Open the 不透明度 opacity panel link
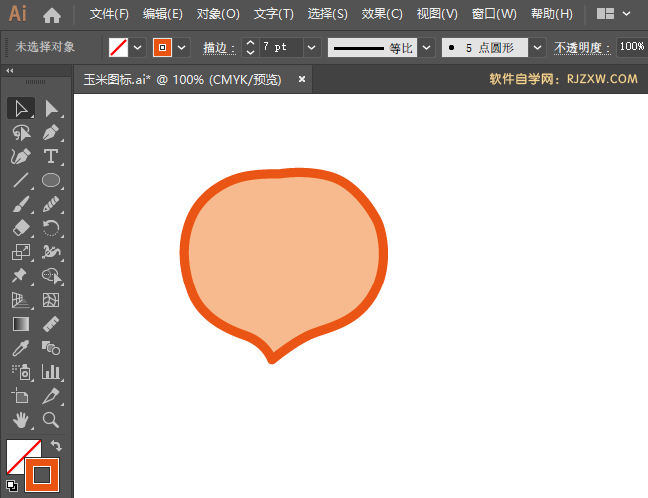The height and width of the screenshot is (498, 648). [x=582, y=48]
